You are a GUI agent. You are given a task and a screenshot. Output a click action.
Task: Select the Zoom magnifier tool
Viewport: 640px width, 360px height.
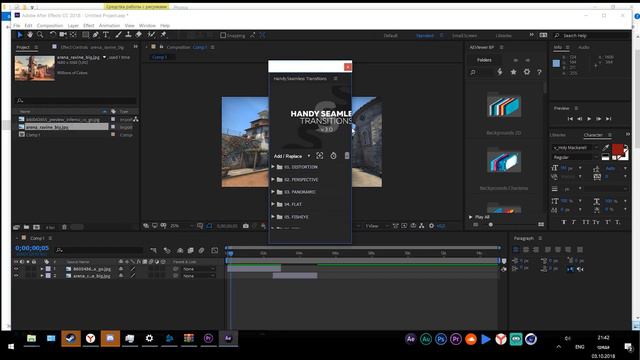tap(40, 35)
